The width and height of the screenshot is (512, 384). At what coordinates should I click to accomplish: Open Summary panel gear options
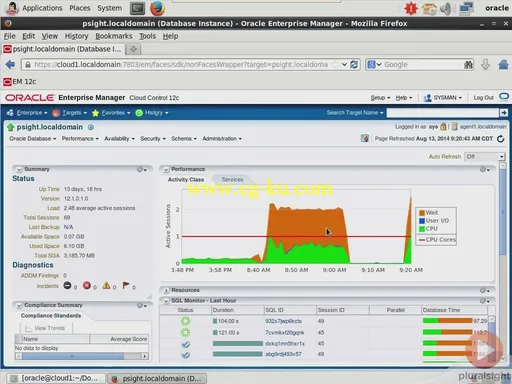[142, 169]
